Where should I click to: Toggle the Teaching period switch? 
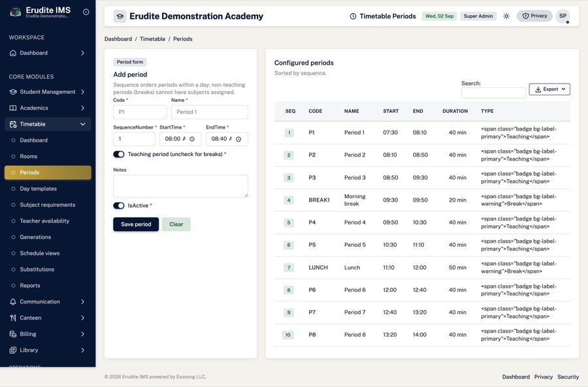pos(119,155)
